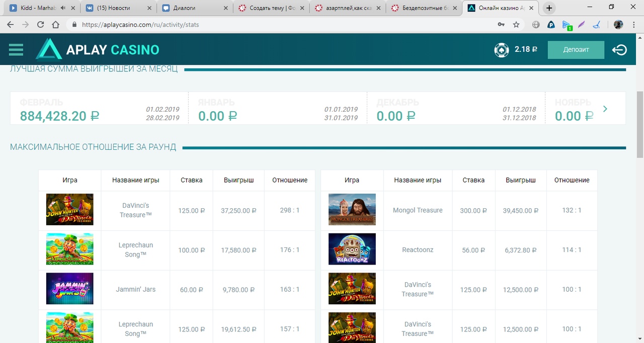Click the Reactoonz game name
This screenshot has width=644, height=343.
pyautogui.click(x=418, y=250)
